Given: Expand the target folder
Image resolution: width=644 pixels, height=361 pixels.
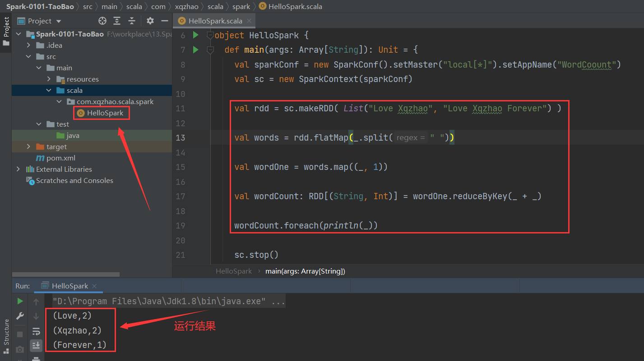Looking at the screenshot, I should pyautogui.click(x=28, y=146).
